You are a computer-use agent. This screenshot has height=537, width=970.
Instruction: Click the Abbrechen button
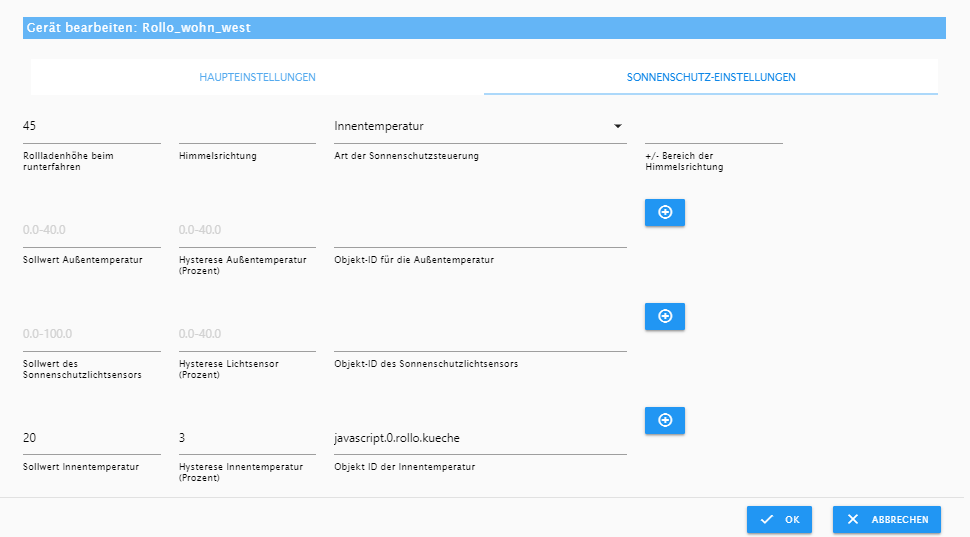point(886,520)
